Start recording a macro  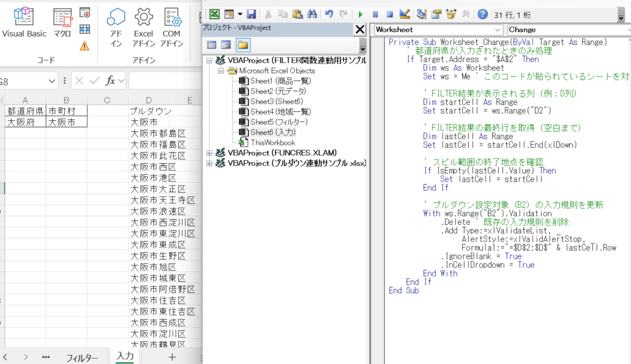[x=84, y=12]
